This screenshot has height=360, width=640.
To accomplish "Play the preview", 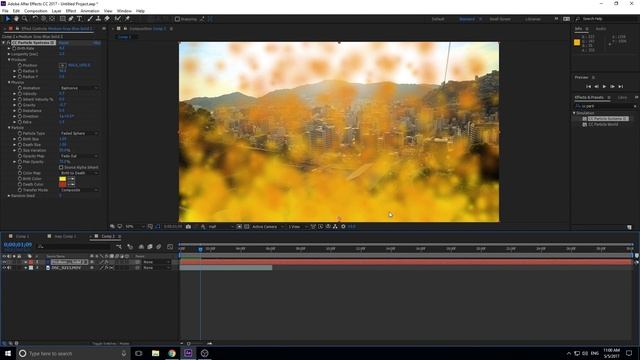I will 604,87.
